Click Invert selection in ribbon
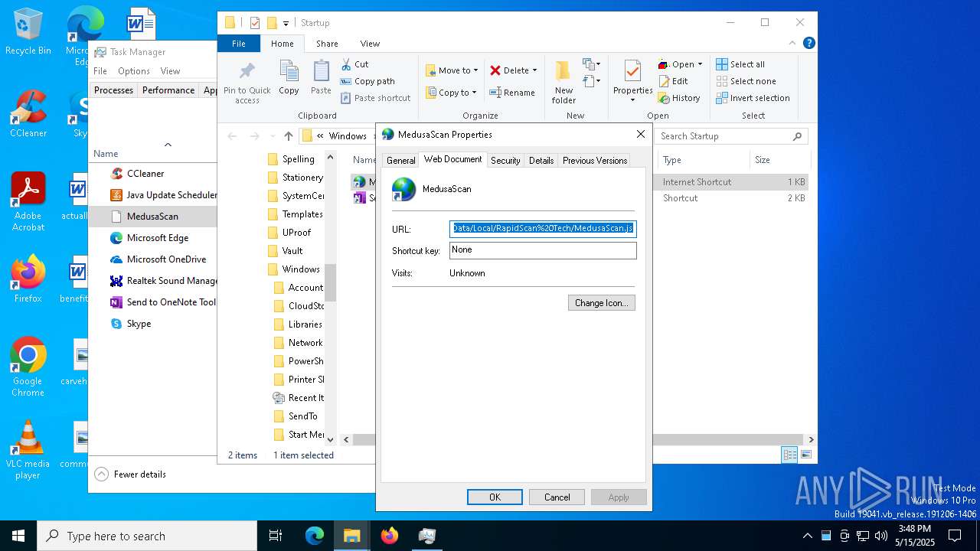The image size is (980, 551). coord(753,98)
